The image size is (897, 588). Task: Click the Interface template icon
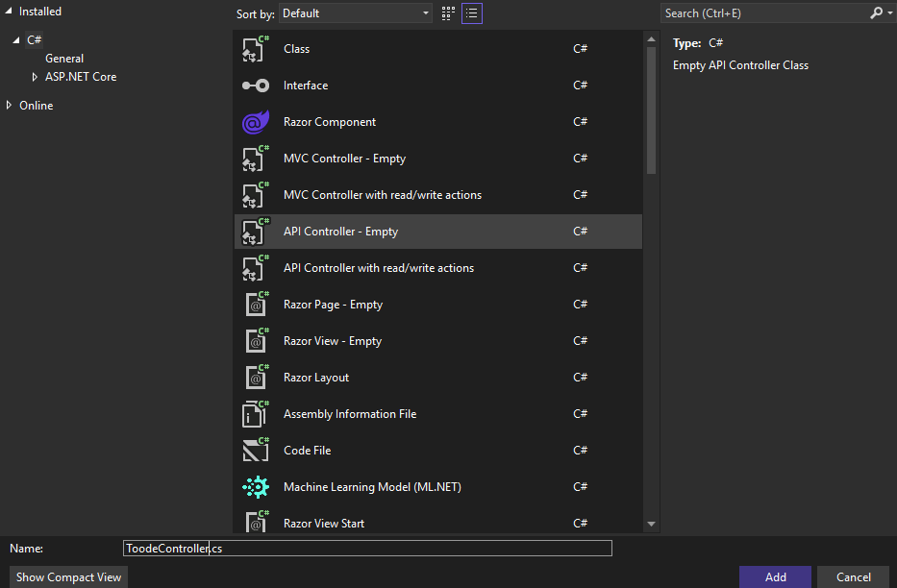[x=255, y=86]
